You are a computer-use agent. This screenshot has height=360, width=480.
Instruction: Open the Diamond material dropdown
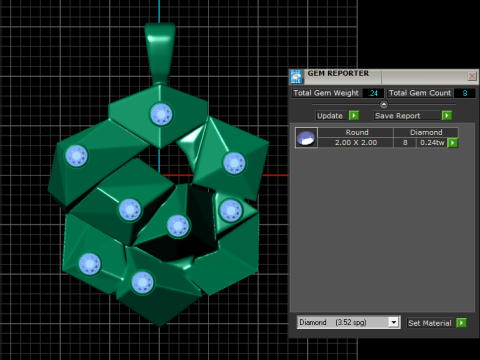394,322
